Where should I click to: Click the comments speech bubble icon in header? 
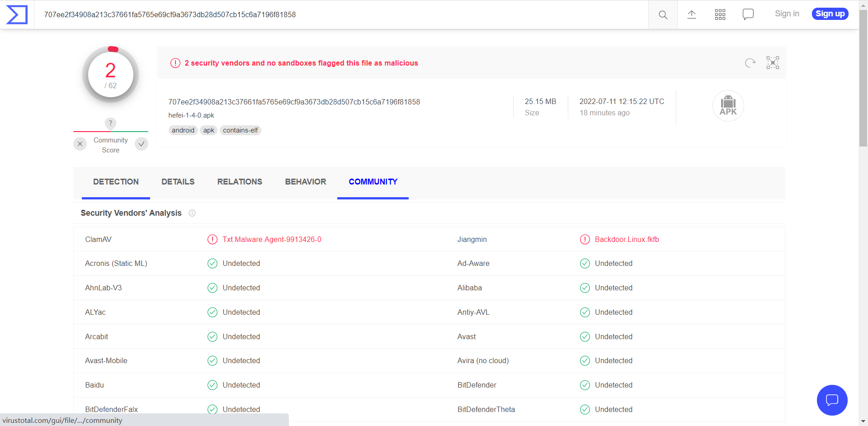[748, 14]
